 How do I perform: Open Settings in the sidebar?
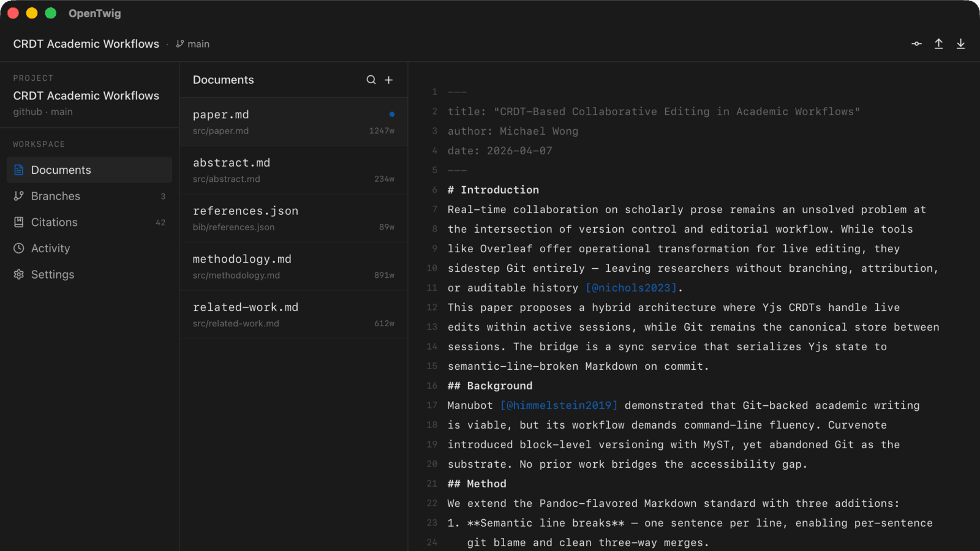click(x=89, y=274)
